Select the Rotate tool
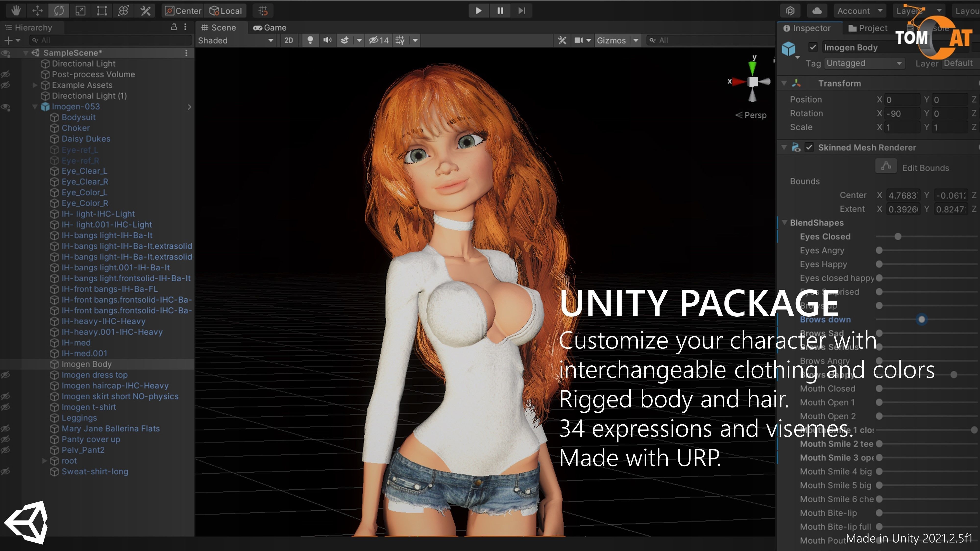 (x=59, y=11)
